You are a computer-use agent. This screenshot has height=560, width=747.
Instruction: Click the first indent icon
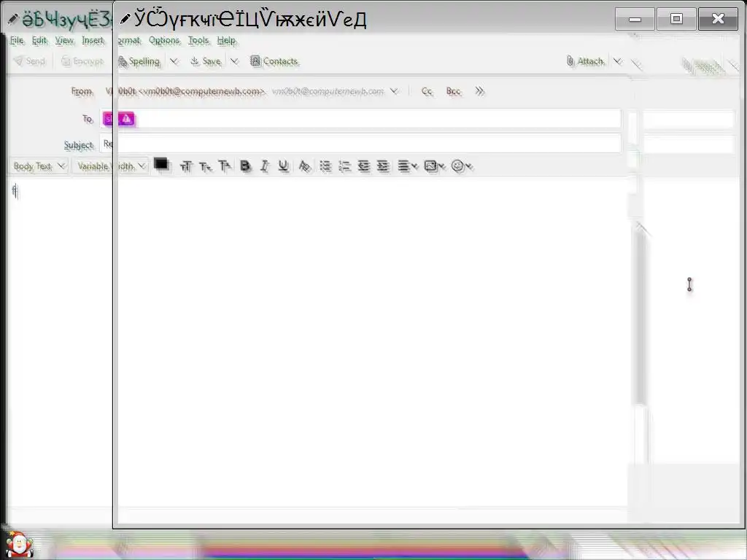[363, 166]
